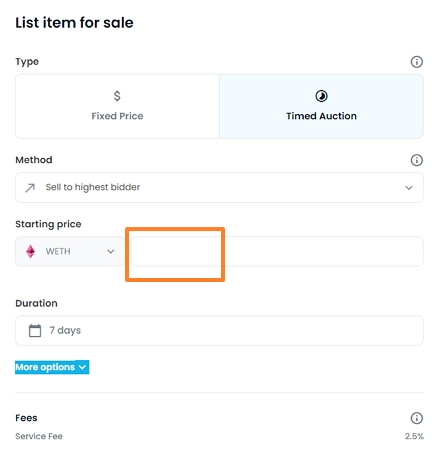The height and width of the screenshot is (452, 446).
Task: Click the info icon beside Fees
Action: click(416, 418)
